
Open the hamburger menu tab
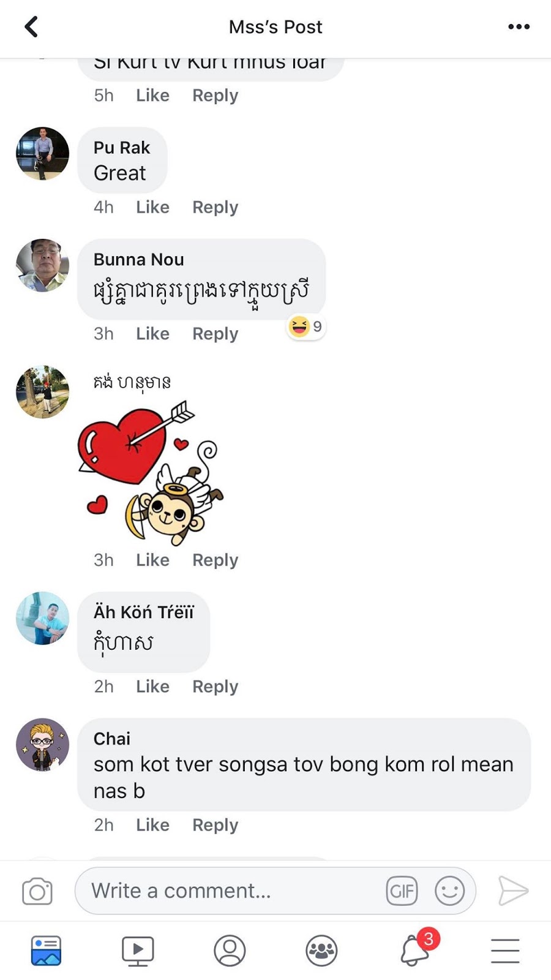tap(505, 951)
